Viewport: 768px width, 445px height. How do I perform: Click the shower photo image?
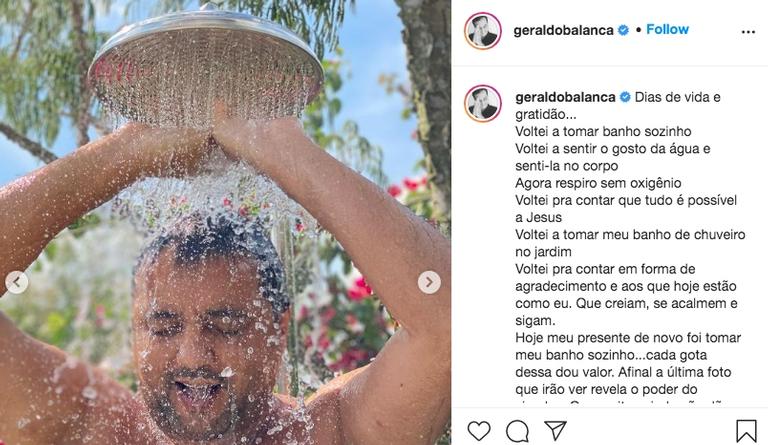point(225,222)
